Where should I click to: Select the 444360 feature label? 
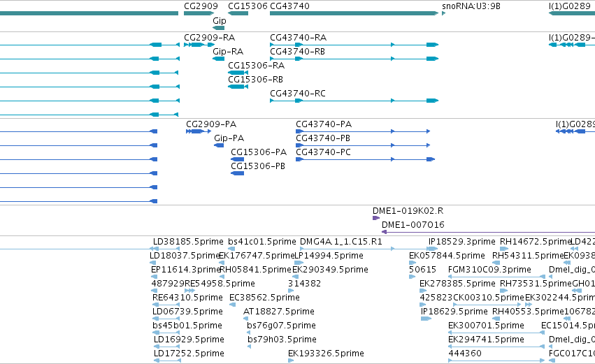[465, 354]
